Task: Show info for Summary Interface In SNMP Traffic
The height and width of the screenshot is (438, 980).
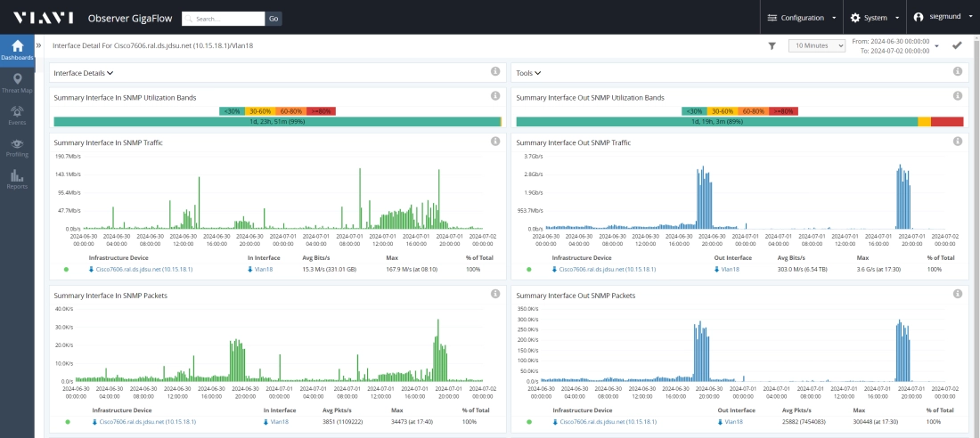Action: click(495, 142)
